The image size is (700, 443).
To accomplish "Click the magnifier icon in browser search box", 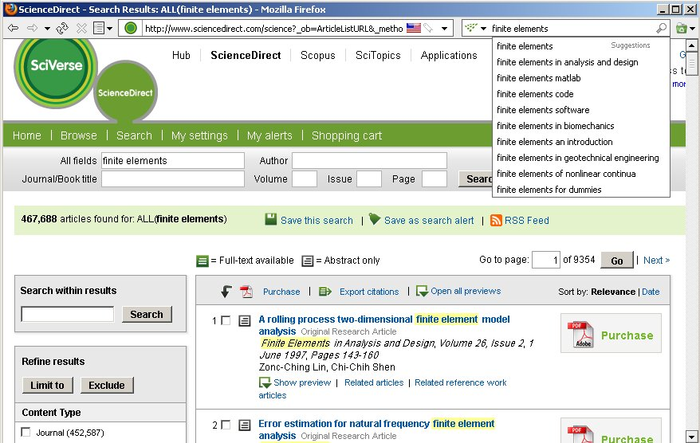I will pos(661,28).
